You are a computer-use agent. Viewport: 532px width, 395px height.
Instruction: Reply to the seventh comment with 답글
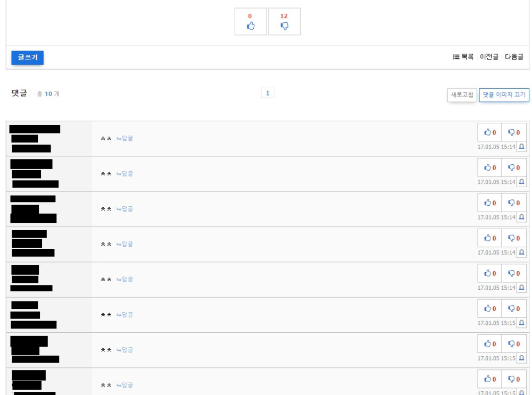pos(124,350)
